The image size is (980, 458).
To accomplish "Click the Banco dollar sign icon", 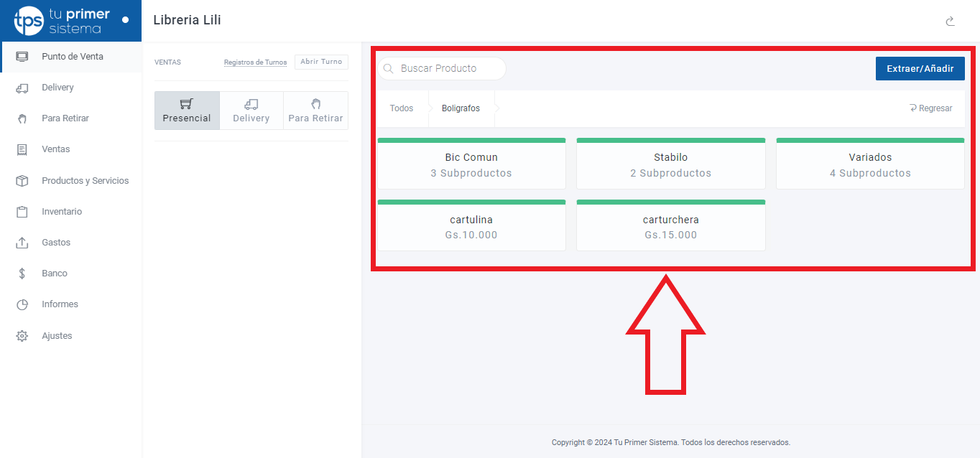I will click(x=22, y=274).
